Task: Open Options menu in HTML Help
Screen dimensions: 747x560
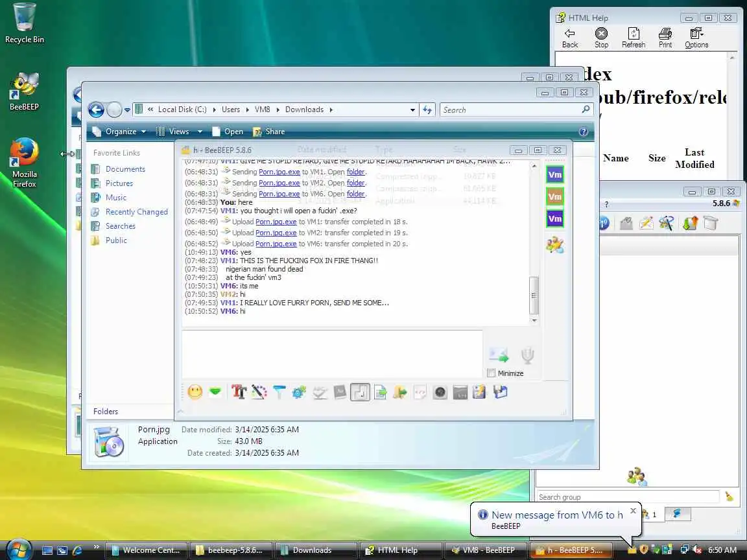Action: 696,38
